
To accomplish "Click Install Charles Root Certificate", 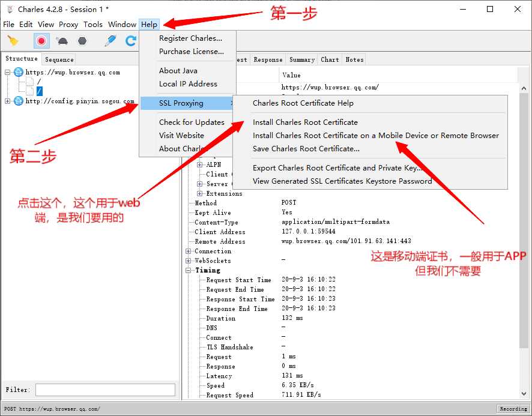I will pyautogui.click(x=370, y=122).
